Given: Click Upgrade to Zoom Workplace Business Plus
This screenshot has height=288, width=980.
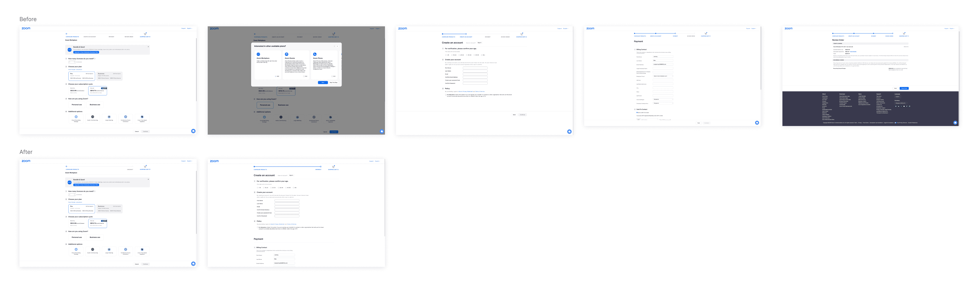Looking at the screenshot, I should click(x=86, y=52).
